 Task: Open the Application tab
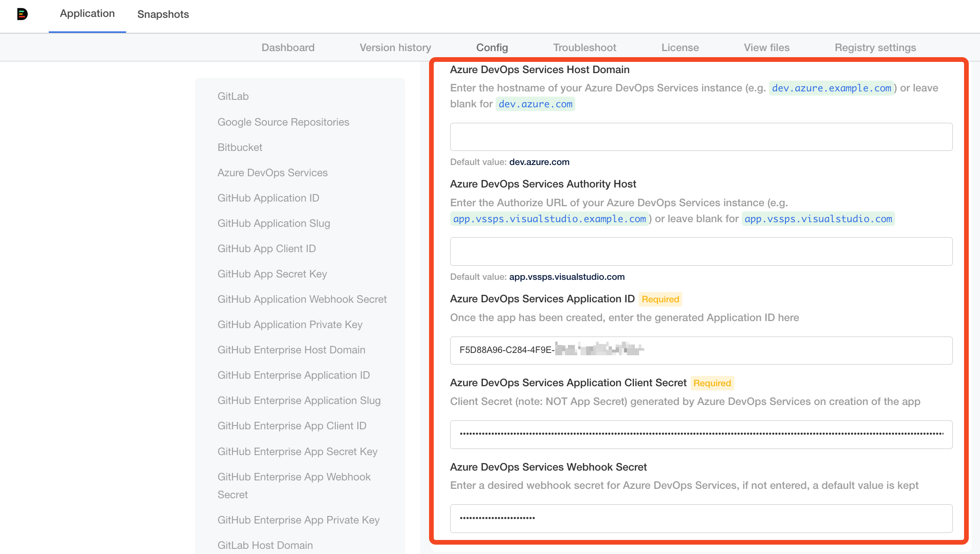coord(87,14)
